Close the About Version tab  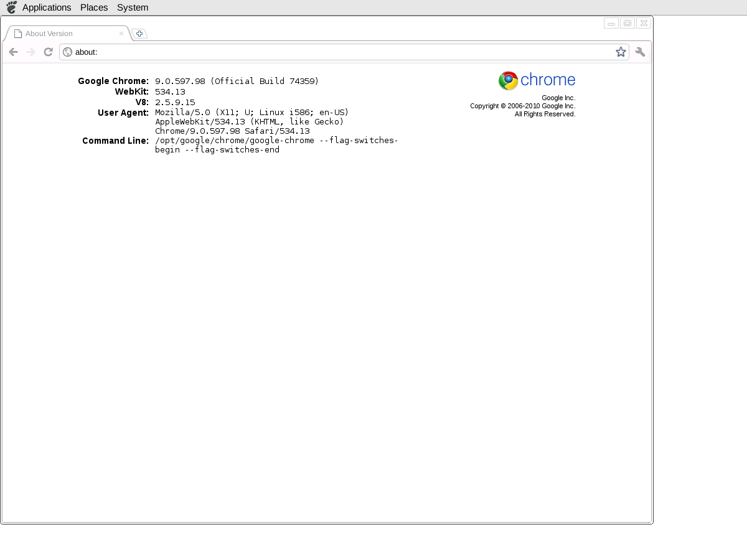(x=121, y=34)
